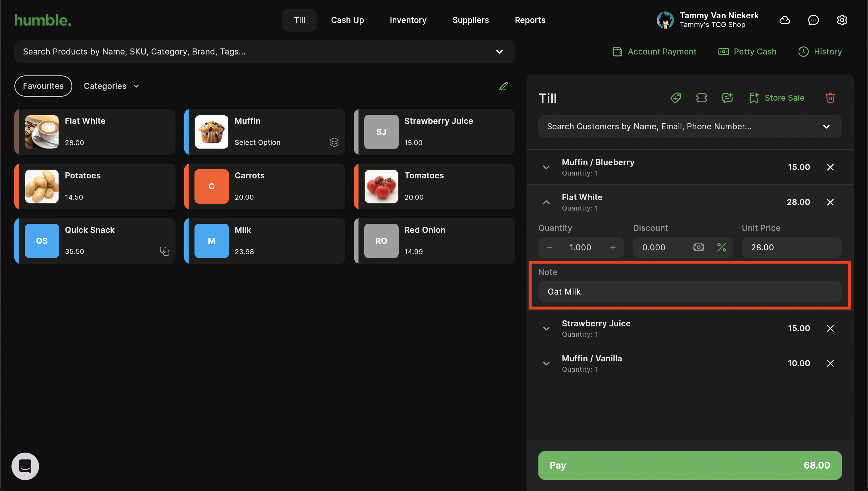The width and height of the screenshot is (868, 491).
Task: Click the Oat Milk note field
Action: [689, 291]
